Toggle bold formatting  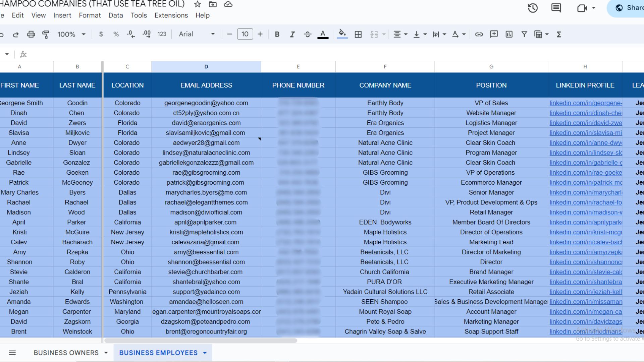tap(277, 34)
